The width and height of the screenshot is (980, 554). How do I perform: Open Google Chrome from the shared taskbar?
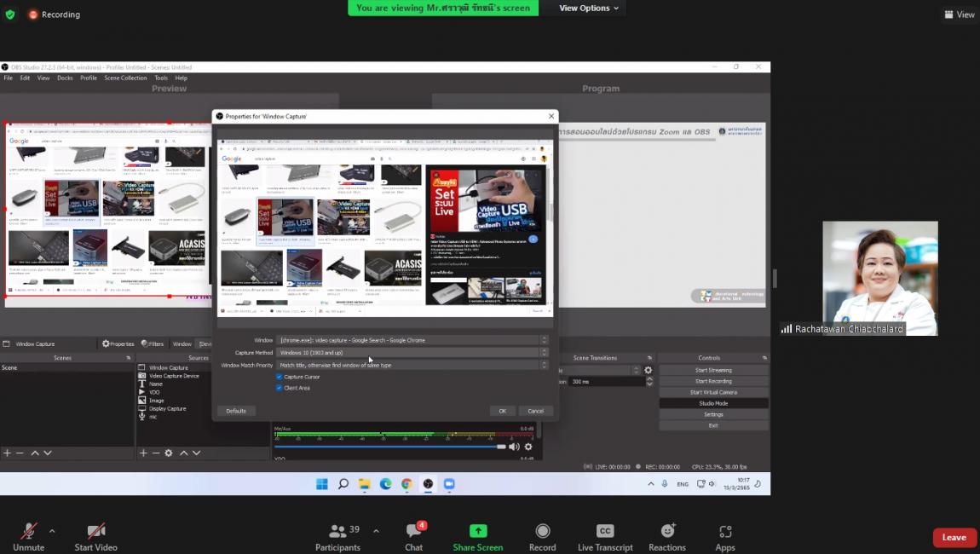(406, 484)
